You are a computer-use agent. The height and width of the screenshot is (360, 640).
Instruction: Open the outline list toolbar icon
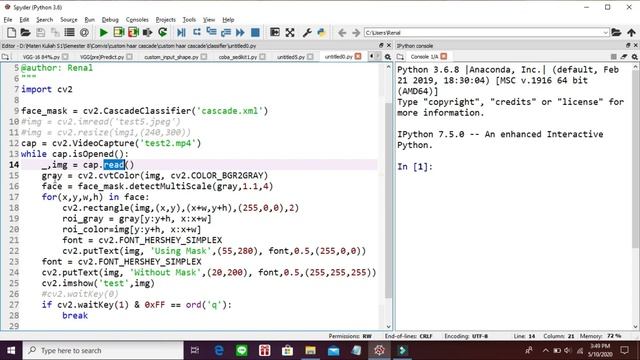tap(69, 32)
